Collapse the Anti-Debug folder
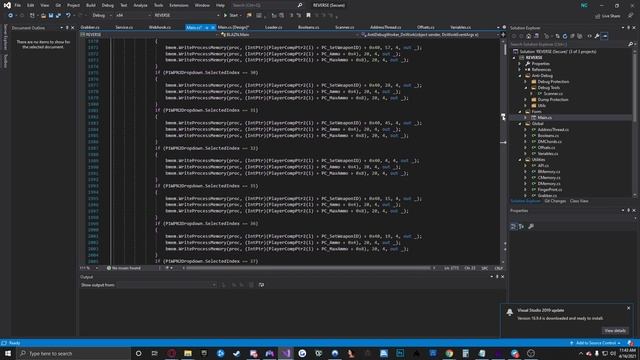Screen dimensions: 640x360 coord(520,76)
